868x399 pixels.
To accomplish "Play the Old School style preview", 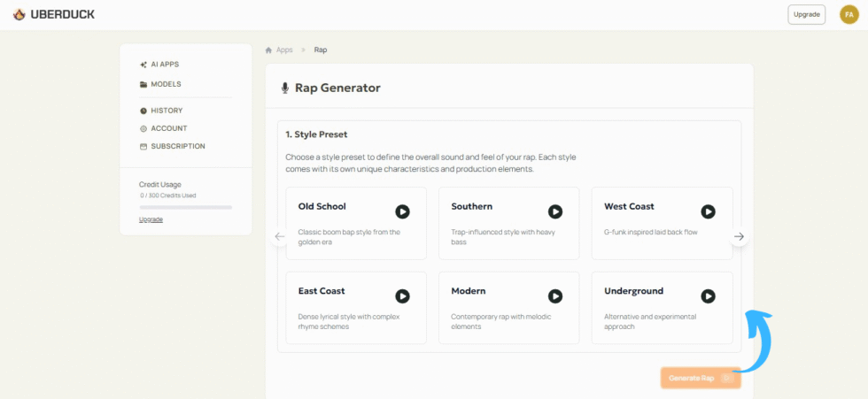I will point(402,211).
